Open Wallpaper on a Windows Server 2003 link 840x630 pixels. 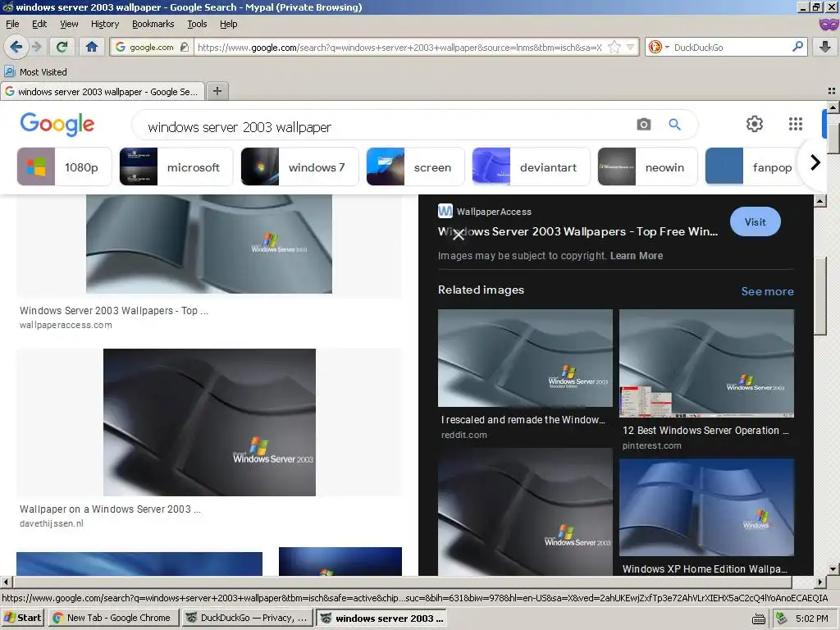coord(110,509)
